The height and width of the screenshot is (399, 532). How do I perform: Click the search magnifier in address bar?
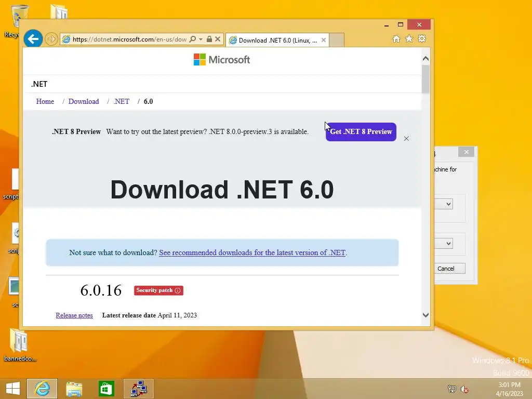tap(192, 39)
